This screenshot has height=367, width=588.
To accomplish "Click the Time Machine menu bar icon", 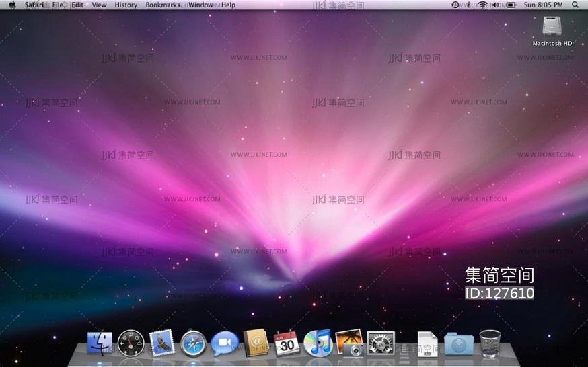I will [x=455, y=5].
